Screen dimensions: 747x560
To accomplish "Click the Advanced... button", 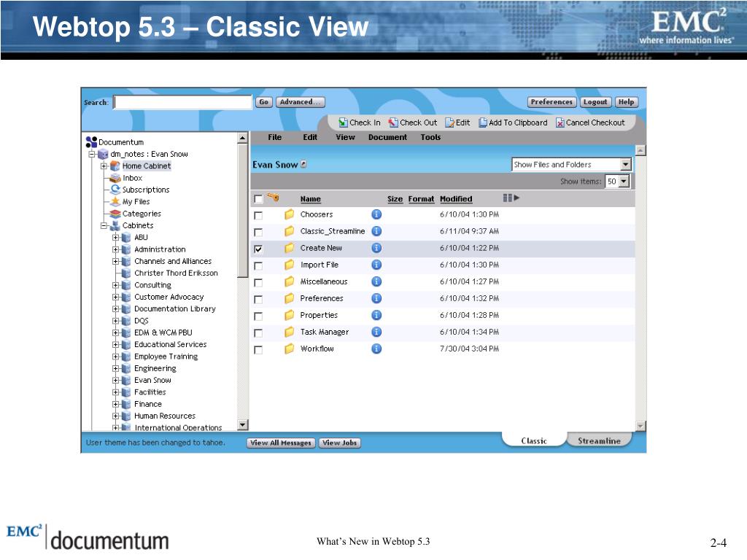I will 300,102.
